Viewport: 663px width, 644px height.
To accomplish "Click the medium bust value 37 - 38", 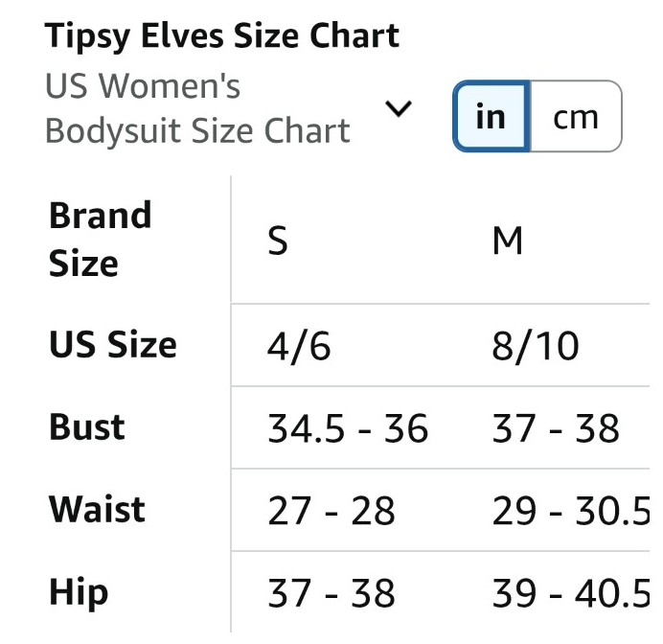I will (556, 428).
